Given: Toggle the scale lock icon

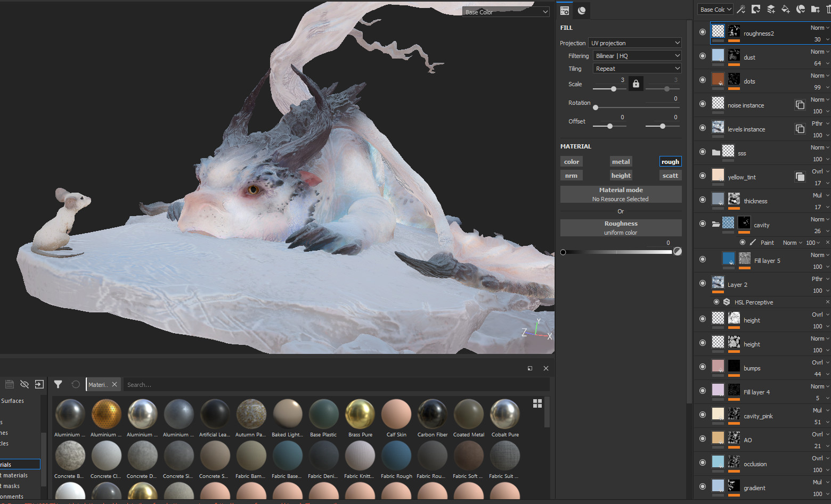Looking at the screenshot, I should [636, 84].
